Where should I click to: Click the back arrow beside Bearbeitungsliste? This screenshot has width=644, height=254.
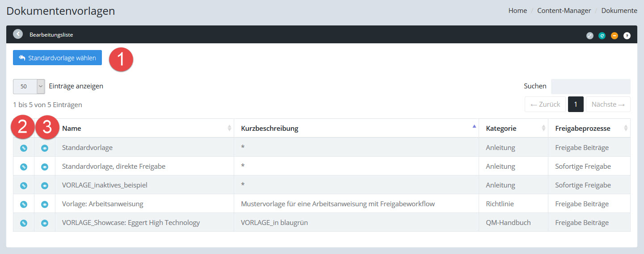click(x=18, y=34)
